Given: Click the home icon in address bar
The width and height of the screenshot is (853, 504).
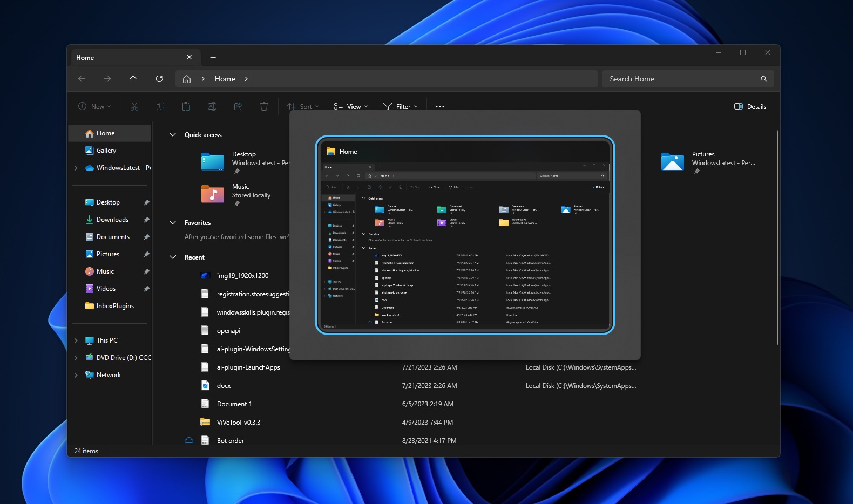Looking at the screenshot, I should pos(187,79).
